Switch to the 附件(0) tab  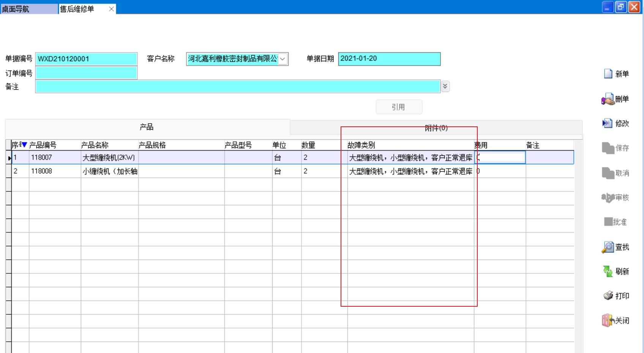pyautogui.click(x=436, y=128)
